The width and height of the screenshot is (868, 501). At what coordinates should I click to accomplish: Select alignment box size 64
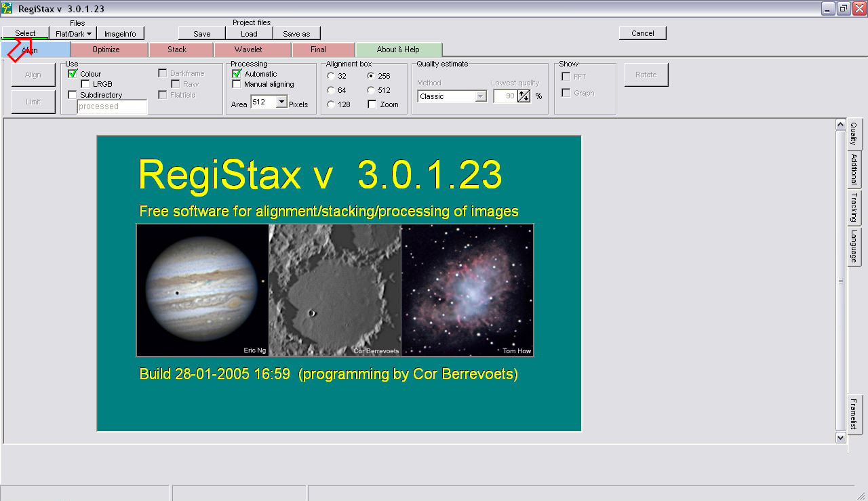330,90
